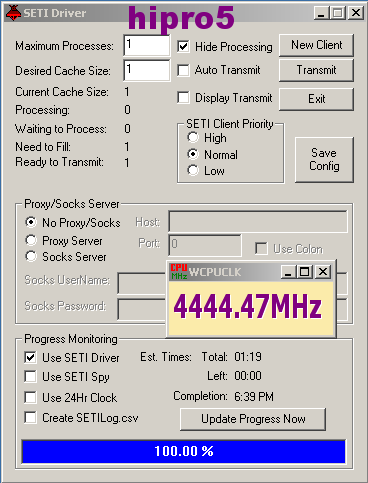Click the Completion time 6:39 PM
The width and height of the screenshot is (368, 483).
pos(254,396)
